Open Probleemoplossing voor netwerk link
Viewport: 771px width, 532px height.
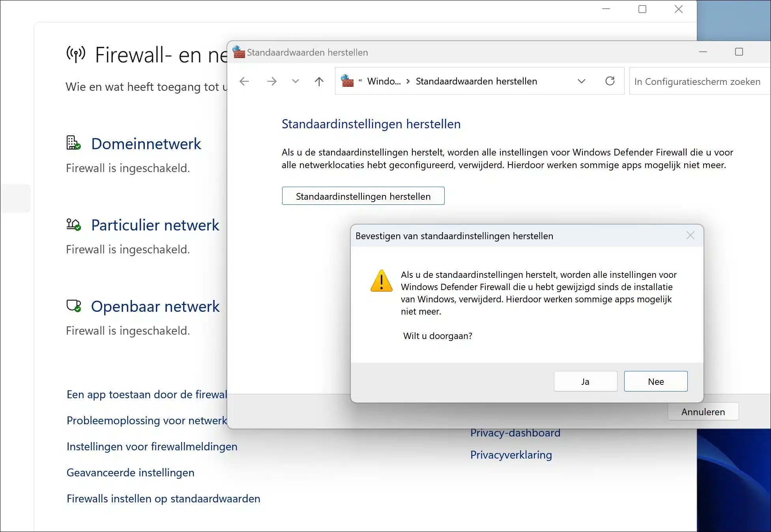147,420
